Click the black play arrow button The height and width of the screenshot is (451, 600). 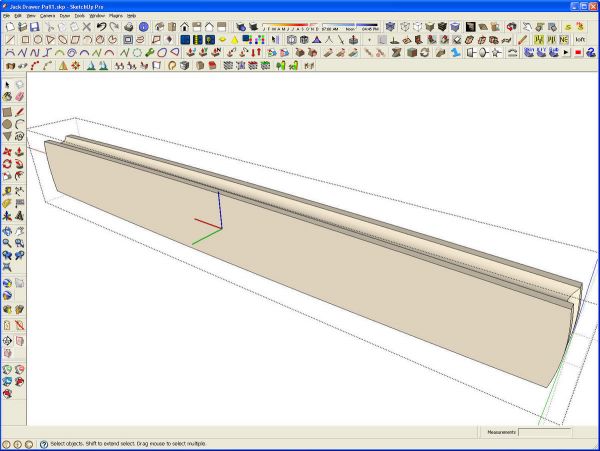[x=566, y=52]
